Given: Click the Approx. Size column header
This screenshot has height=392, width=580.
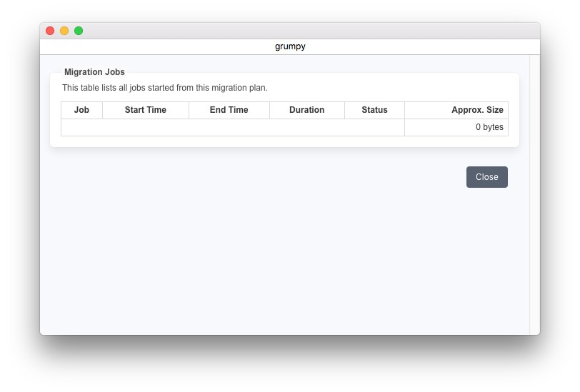Looking at the screenshot, I should (476, 110).
